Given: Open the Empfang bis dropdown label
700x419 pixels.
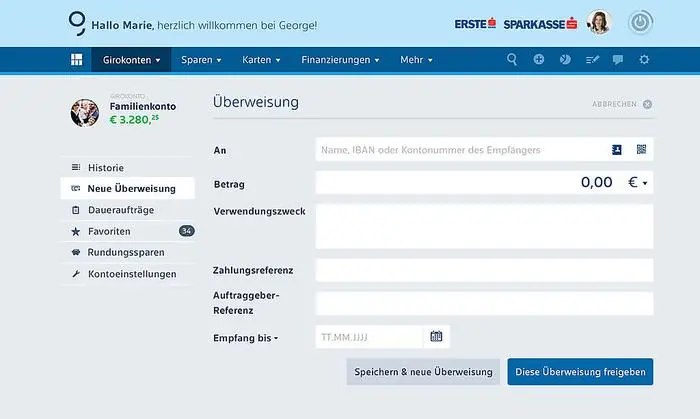Looking at the screenshot, I should click(246, 338).
